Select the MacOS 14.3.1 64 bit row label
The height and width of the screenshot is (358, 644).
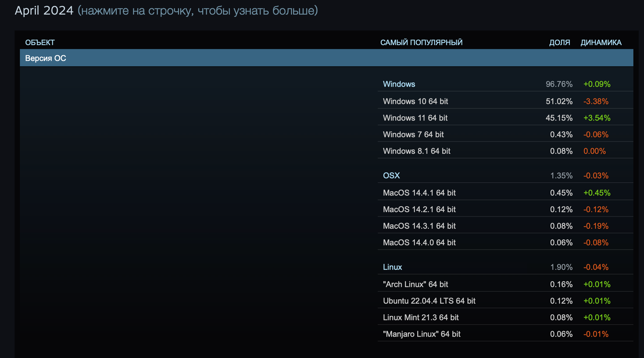(x=419, y=226)
